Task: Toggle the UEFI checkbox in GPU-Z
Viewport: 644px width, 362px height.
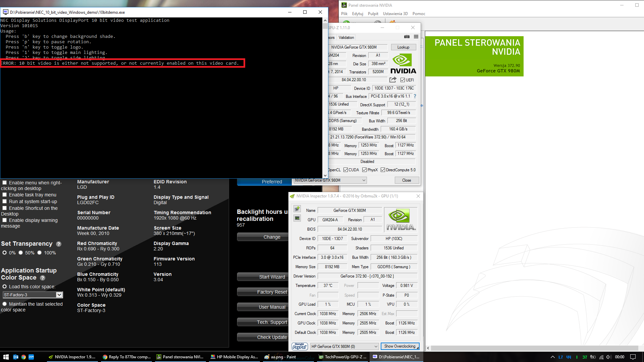Action: [402, 80]
